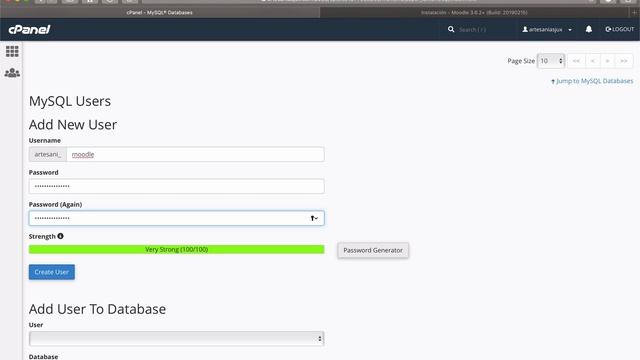Click the Password field
Screen dimensions: 640x360
[176, 186]
